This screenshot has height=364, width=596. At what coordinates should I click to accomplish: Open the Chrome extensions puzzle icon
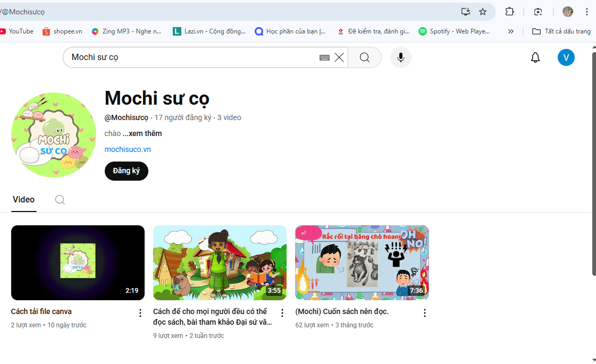point(509,12)
